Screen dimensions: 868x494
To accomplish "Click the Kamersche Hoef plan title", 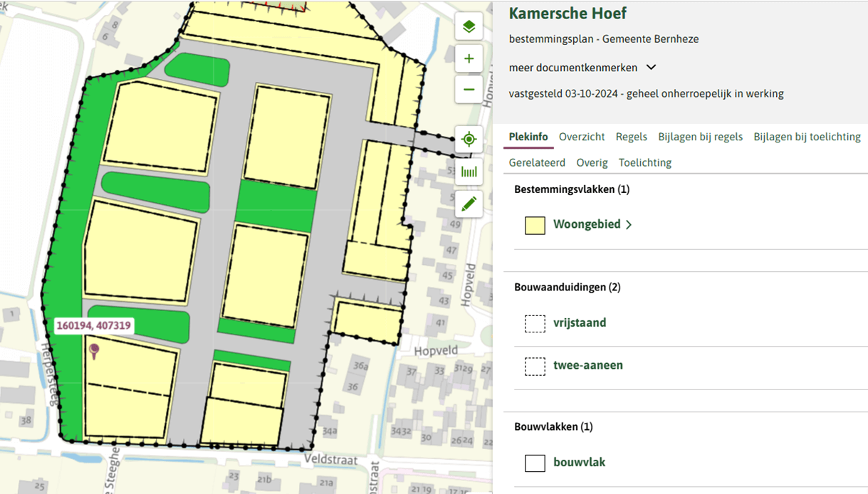I will (x=568, y=14).
